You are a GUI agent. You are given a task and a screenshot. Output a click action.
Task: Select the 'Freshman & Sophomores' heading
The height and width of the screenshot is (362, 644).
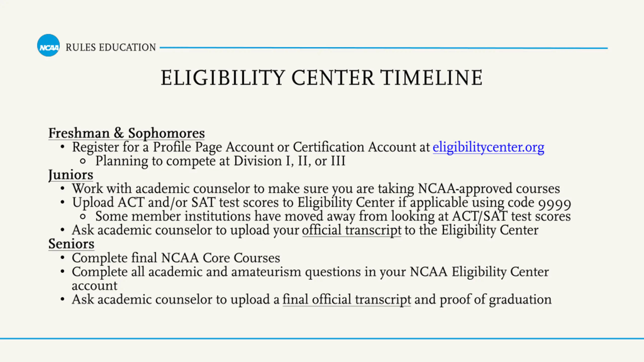[x=127, y=133]
